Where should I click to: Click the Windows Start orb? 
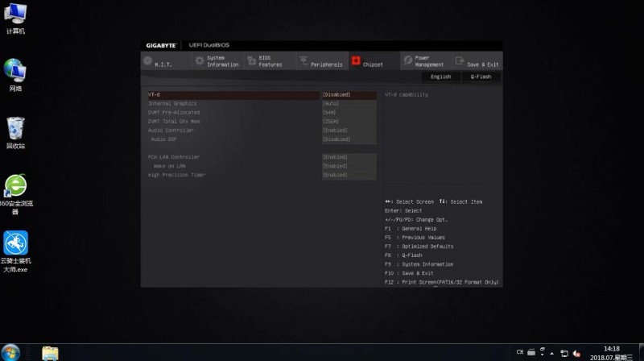[10, 353]
